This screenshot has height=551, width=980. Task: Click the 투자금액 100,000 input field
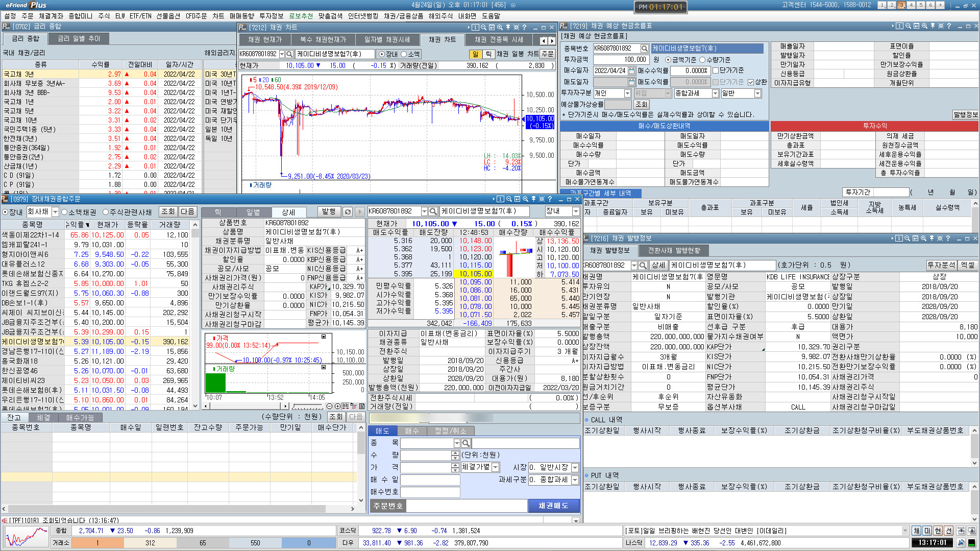pos(621,60)
